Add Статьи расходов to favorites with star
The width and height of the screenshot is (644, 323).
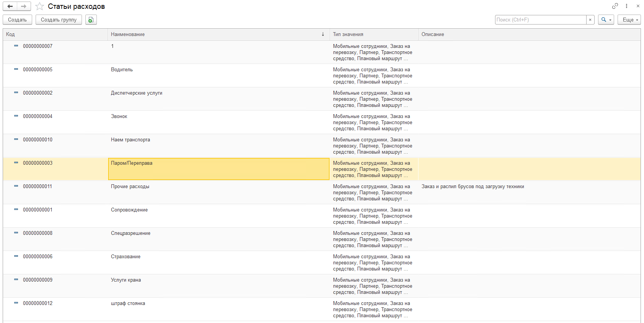[39, 7]
